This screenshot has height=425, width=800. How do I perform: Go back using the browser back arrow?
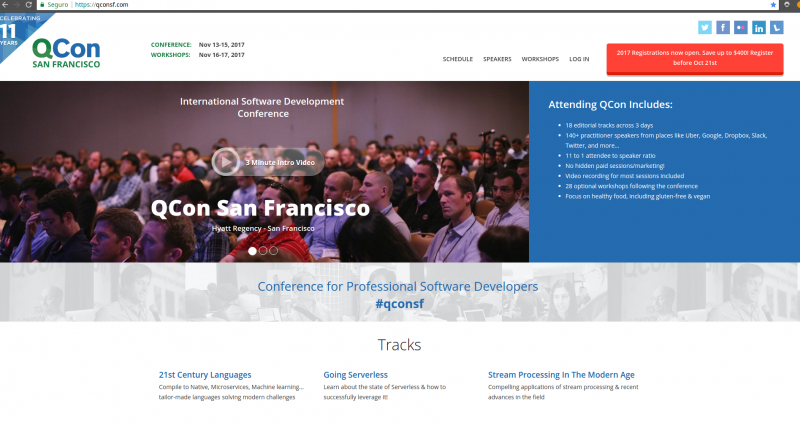tap(5, 5)
